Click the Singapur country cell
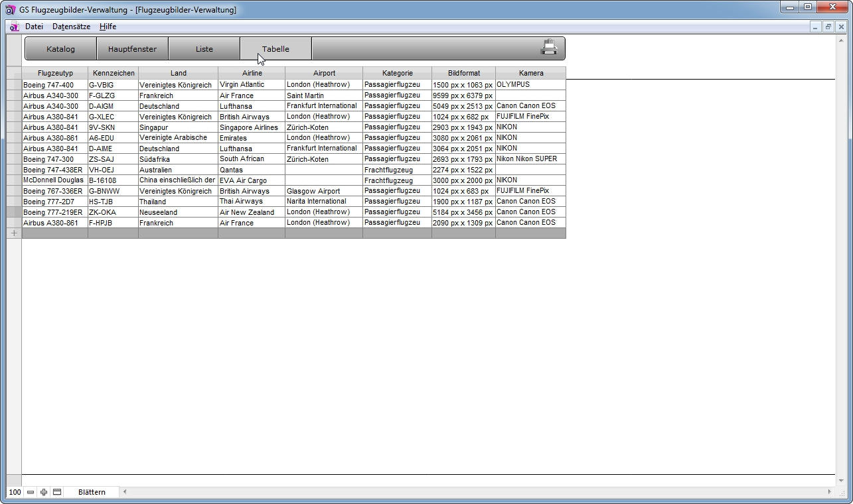This screenshot has width=853, height=504. [x=178, y=127]
